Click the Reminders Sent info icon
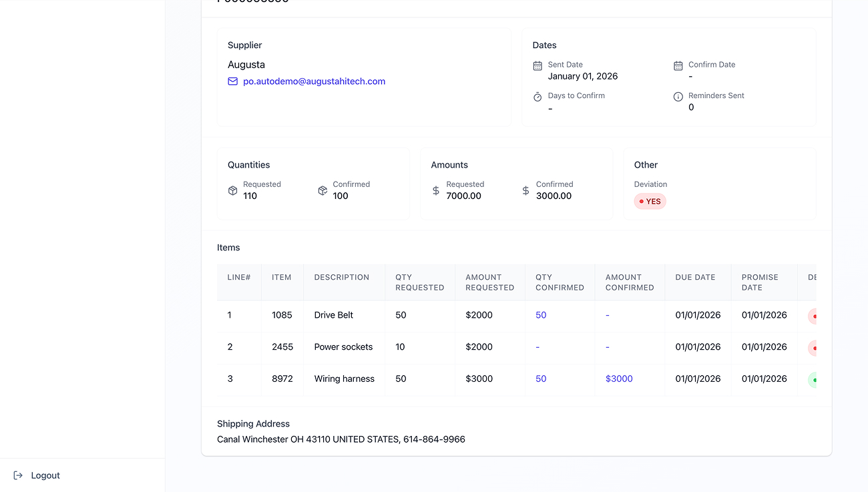The height and width of the screenshot is (492, 868). pyautogui.click(x=678, y=97)
